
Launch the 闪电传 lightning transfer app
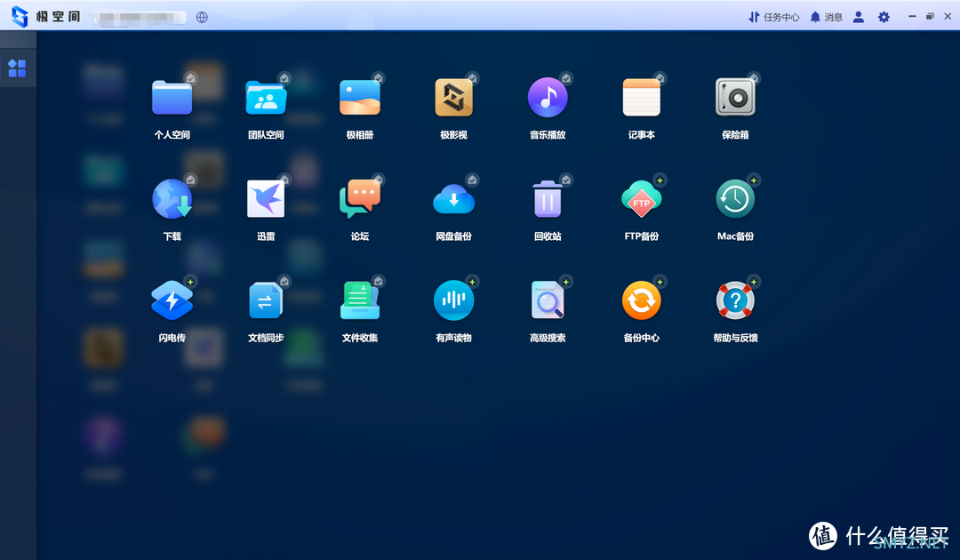tap(172, 301)
